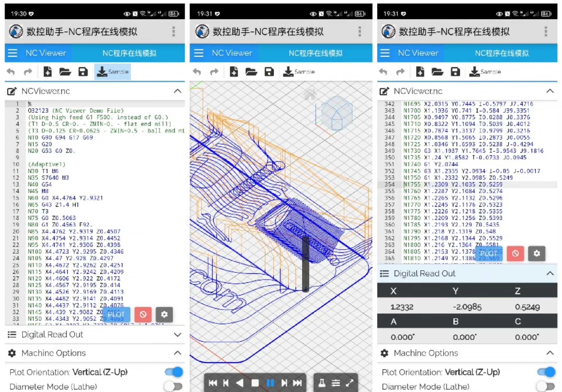
Task: Click fullscreen expand arrows in viewer
Action: point(349,383)
